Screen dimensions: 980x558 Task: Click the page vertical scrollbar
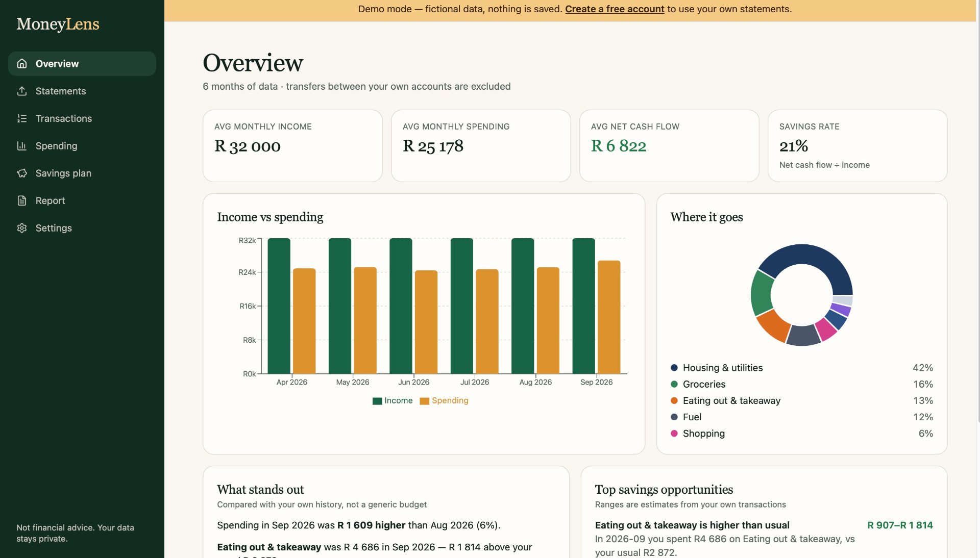coord(978,211)
